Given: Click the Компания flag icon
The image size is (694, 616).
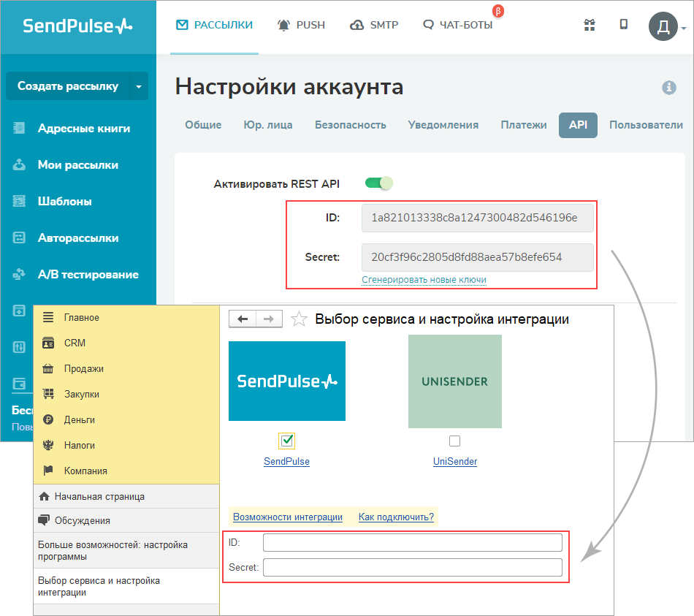Looking at the screenshot, I should tap(48, 471).
